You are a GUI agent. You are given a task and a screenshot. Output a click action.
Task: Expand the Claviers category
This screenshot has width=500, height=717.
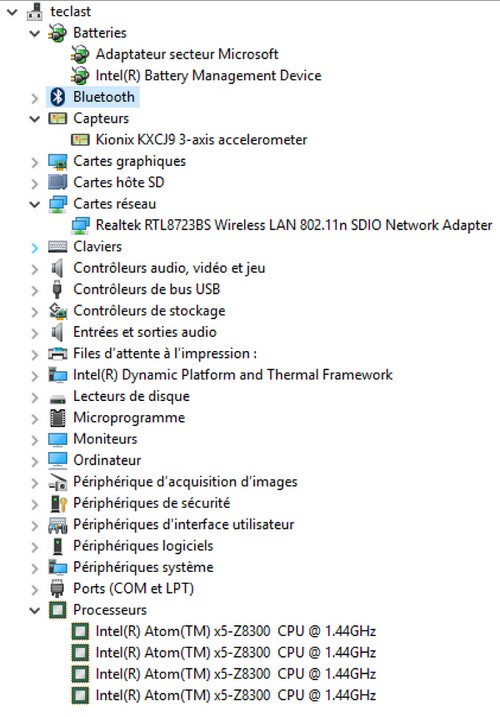(x=35, y=247)
